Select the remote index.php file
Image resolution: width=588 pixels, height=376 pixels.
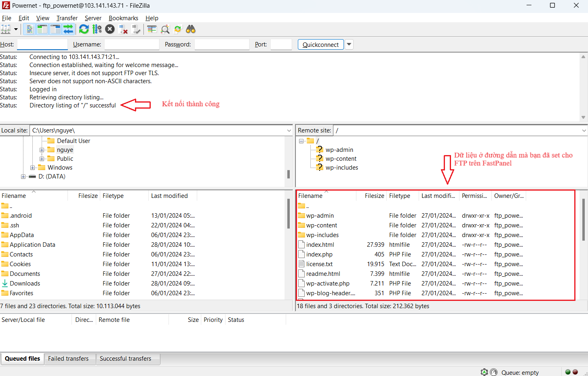pyautogui.click(x=319, y=254)
